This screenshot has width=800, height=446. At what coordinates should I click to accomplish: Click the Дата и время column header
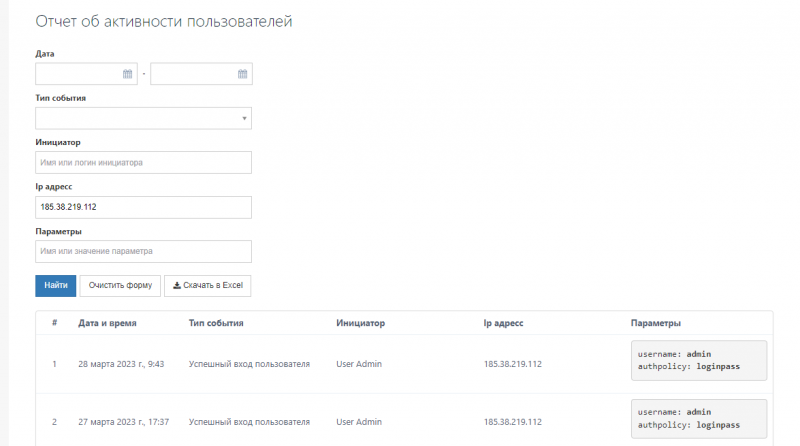click(107, 323)
